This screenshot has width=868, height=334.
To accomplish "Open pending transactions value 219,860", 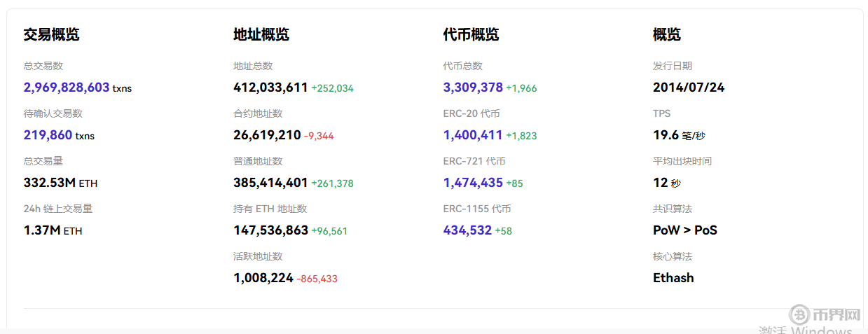I will click(x=48, y=135).
